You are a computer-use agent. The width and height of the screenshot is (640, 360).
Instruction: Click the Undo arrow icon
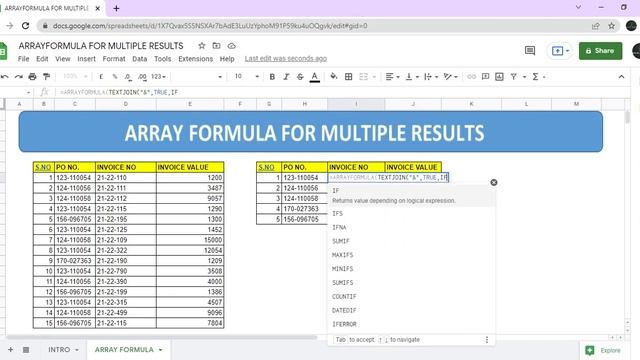coord(4,77)
